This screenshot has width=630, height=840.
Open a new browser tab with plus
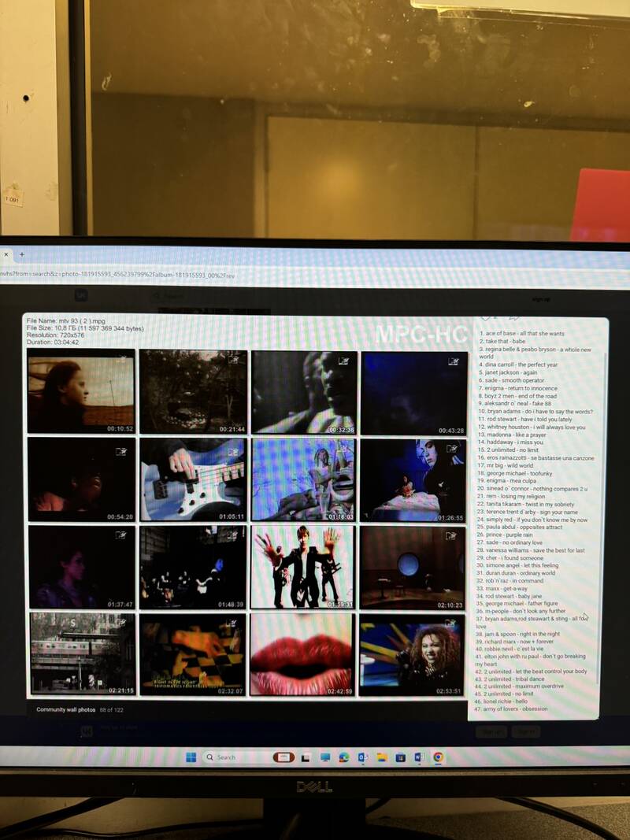[22, 254]
